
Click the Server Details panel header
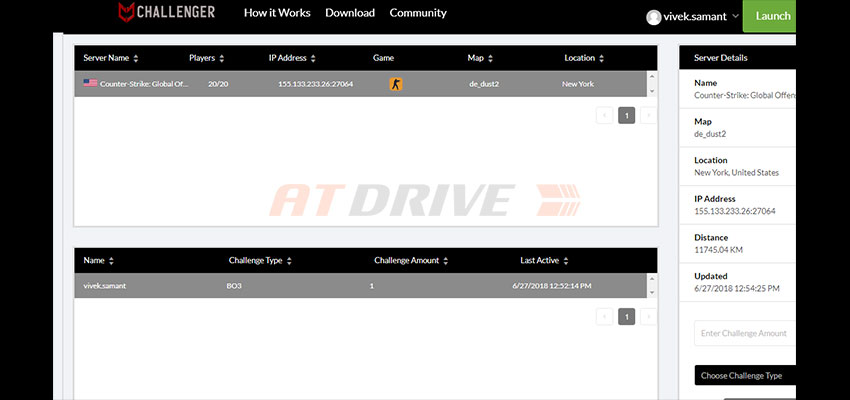point(737,58)
